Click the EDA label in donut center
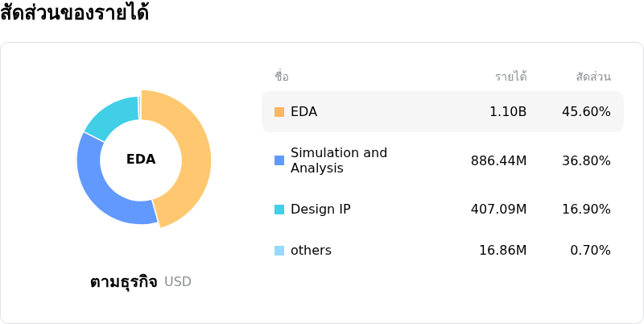 point(141,160)
